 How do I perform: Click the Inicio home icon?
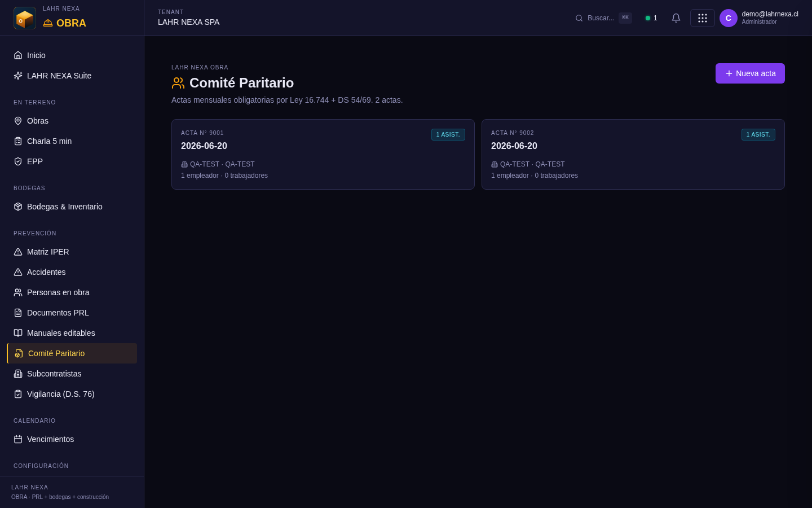click(18, 55)
